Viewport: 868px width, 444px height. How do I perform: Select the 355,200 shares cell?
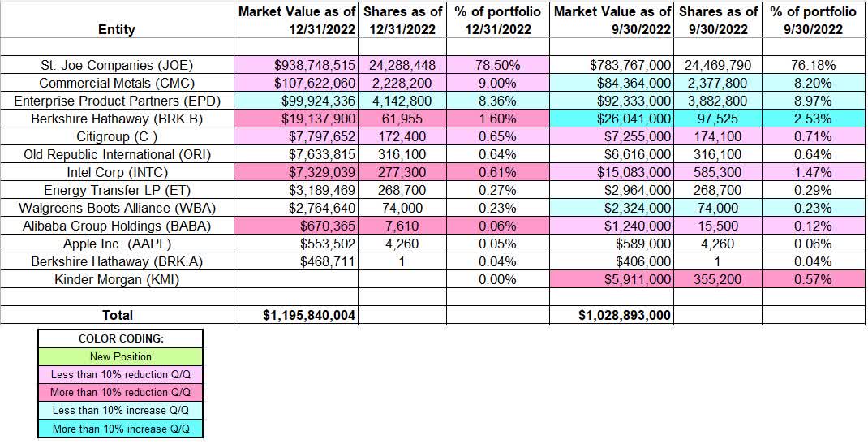pos(718,279)
